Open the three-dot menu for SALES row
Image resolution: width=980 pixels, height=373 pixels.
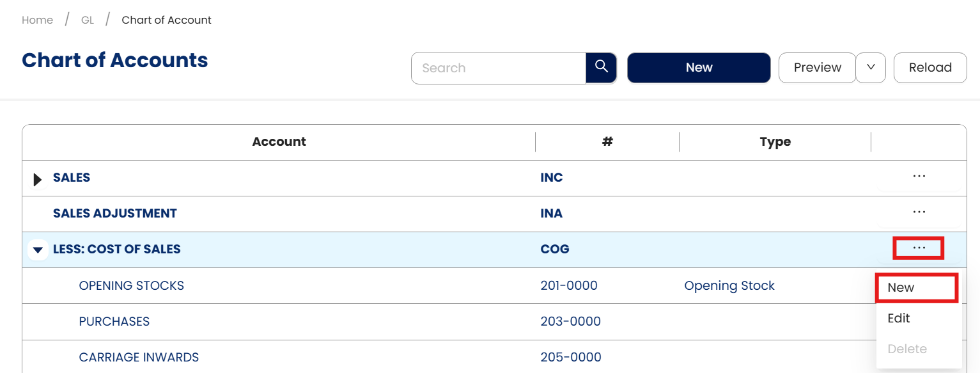coord(919,177)
